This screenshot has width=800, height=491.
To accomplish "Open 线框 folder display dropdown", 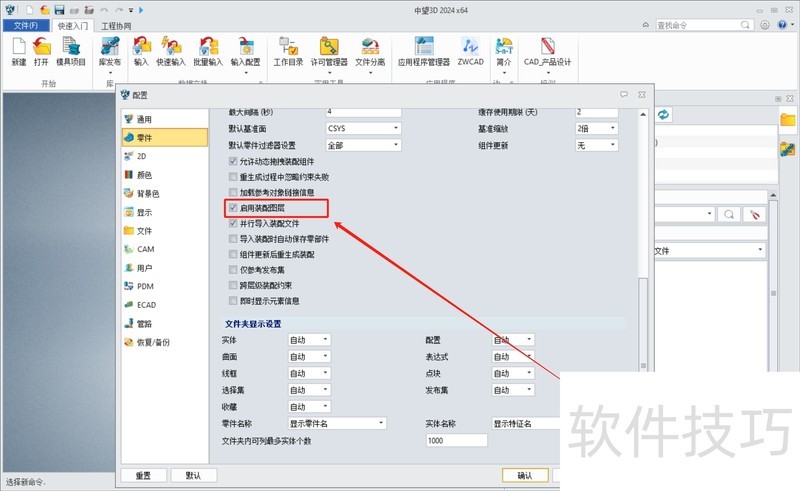I will [x=309, y=373].
